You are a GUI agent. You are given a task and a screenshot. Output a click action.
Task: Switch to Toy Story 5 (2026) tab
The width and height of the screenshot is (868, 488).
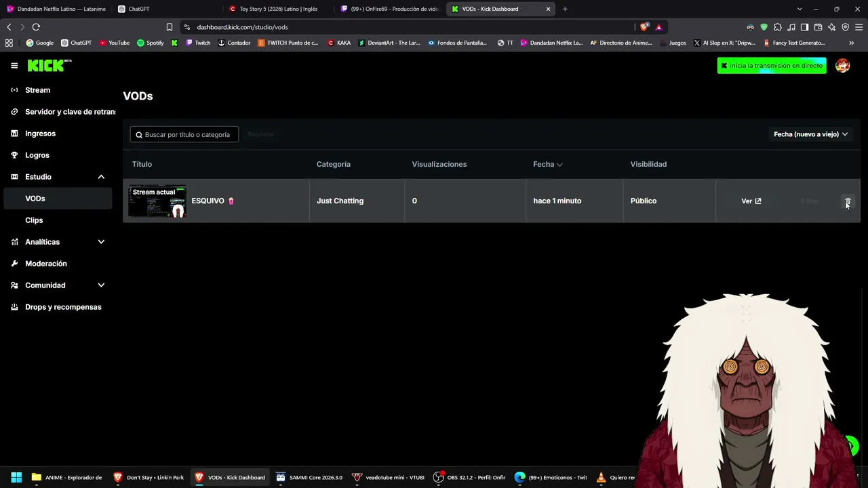point(278,9)
